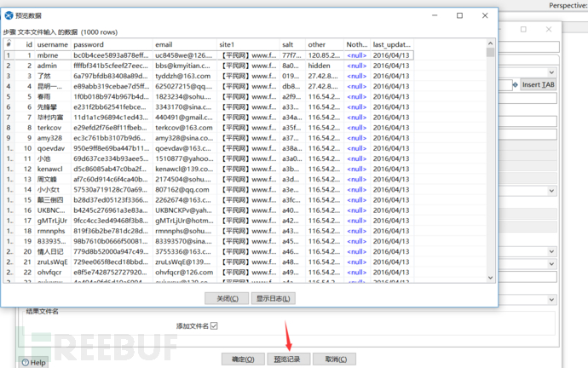Select username 'UKBNC...'

[x=51, y=210]
